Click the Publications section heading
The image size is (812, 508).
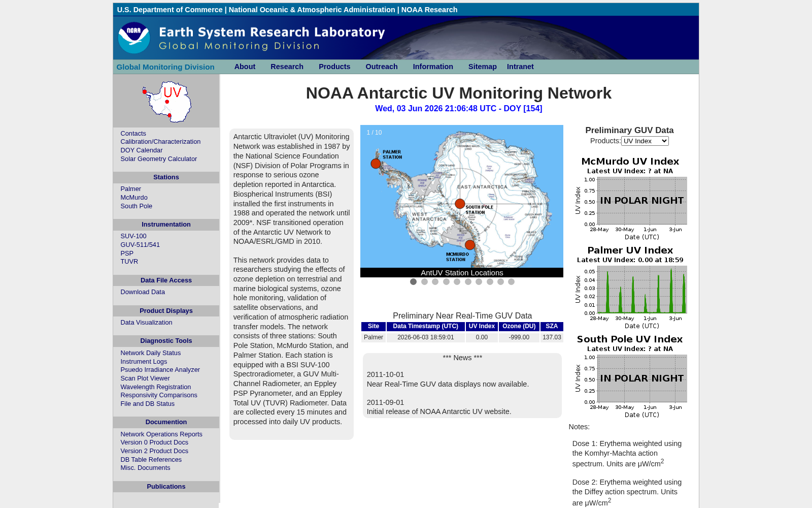click(166, 487)
